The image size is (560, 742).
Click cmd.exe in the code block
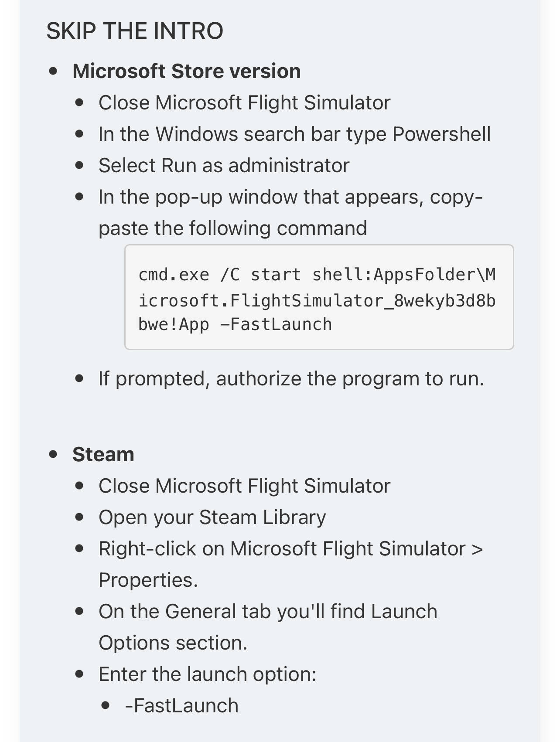[174, 275]
